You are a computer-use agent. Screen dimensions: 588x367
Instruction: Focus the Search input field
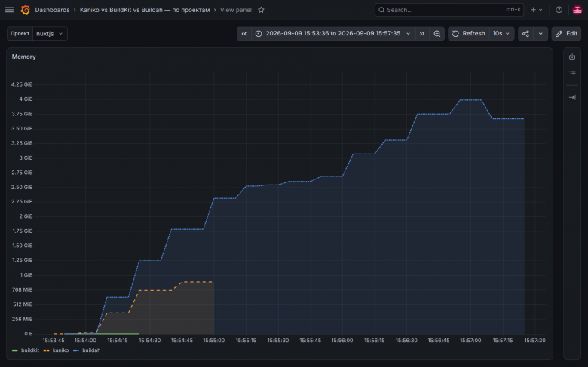[449, 10]
